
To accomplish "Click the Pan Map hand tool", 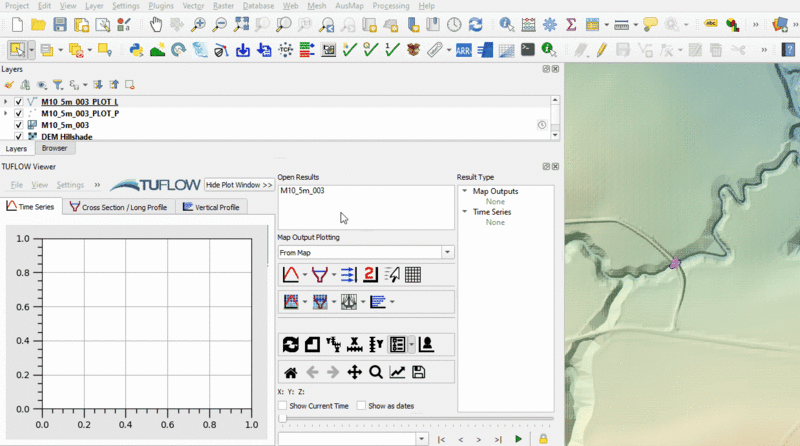I will tap(156, 24).
